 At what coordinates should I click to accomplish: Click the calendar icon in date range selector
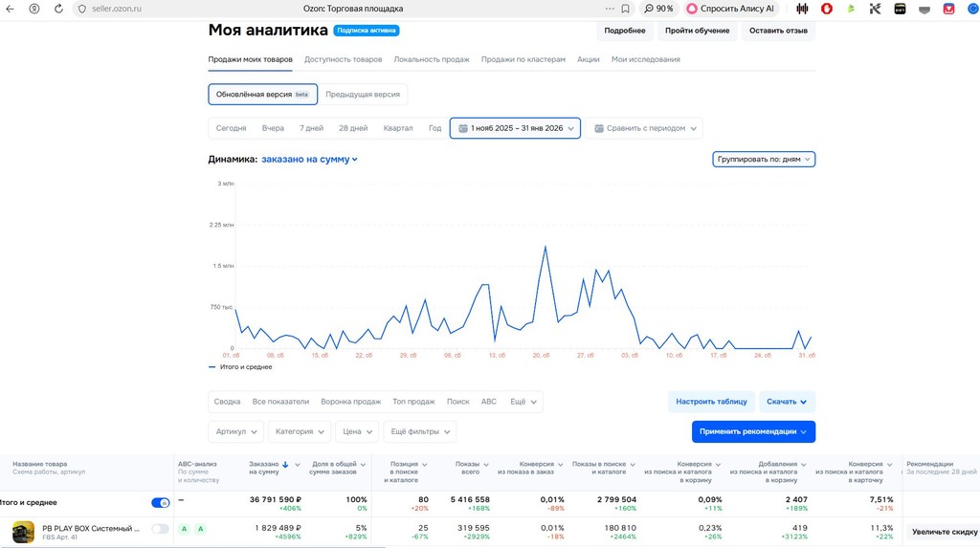point(463,128)
